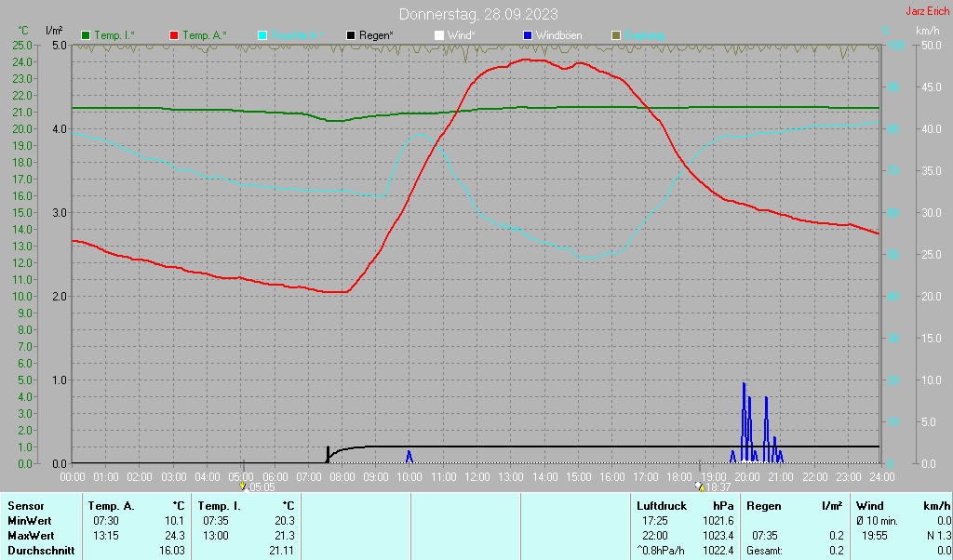This screenshot has width=953, height=560.
Task: Click the wind gust time '19:55'
Action: tap(875, 537)
